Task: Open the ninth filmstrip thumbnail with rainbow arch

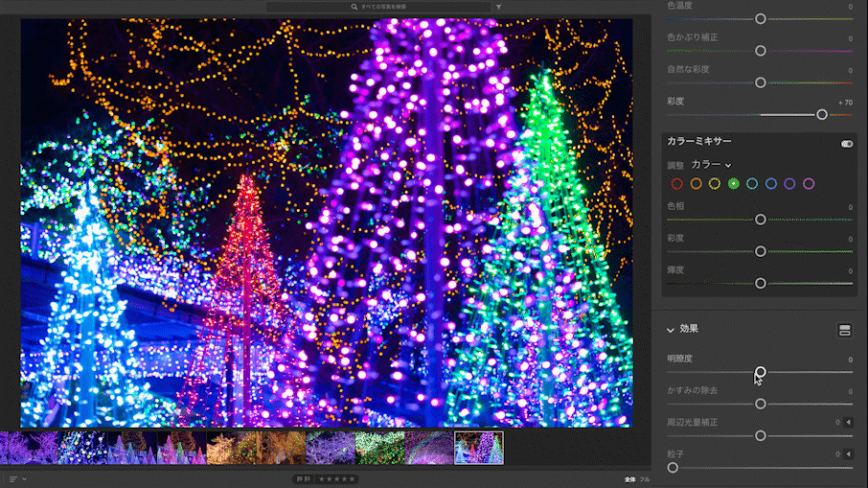Action: 429,448
